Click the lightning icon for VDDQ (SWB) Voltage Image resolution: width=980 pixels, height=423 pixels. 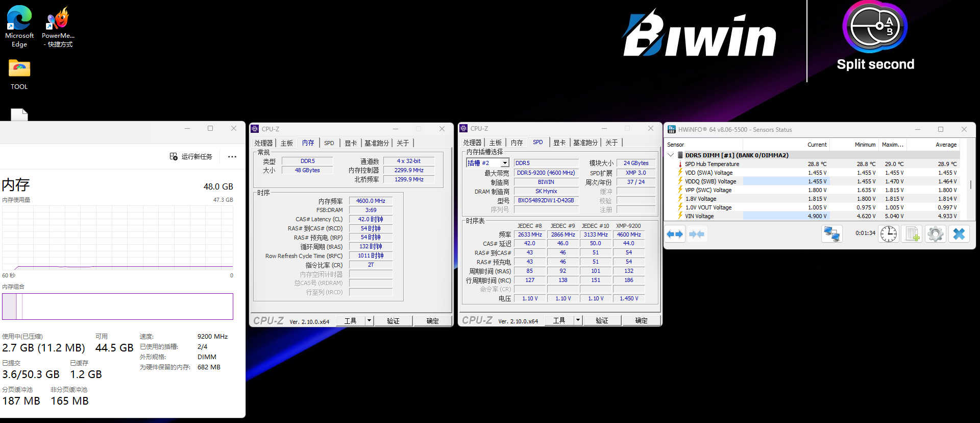[680, 181]
